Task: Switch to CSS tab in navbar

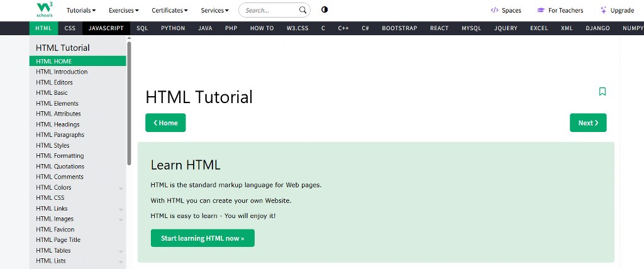Action: point(70,28)
